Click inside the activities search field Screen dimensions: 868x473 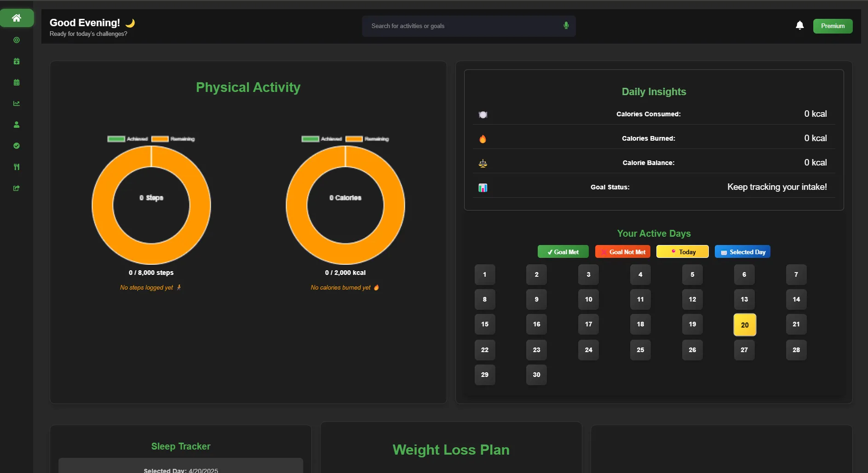point(460,26)
